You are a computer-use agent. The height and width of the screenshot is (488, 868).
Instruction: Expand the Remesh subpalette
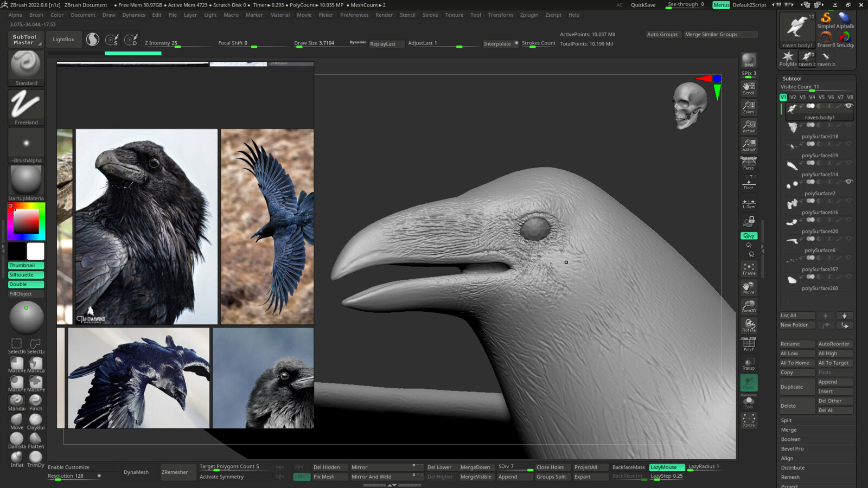pyautogui.click(x=790, y=477)
